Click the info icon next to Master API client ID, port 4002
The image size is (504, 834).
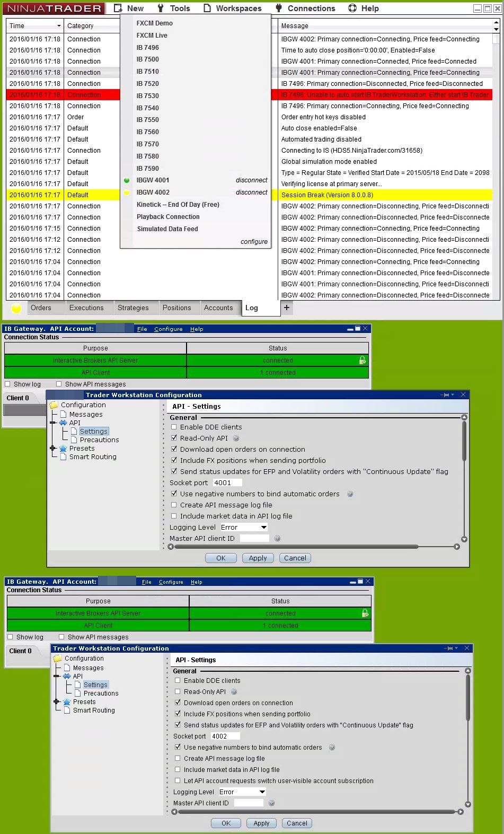(x=271, y=803)
